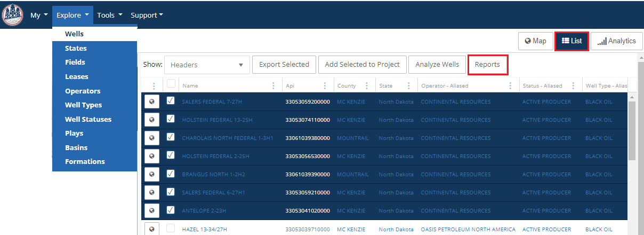Uncheck ANTELOPE 2-23H checkbox
Screen dimensions: 644x235
pyautogui.click(x=171, y=209)
